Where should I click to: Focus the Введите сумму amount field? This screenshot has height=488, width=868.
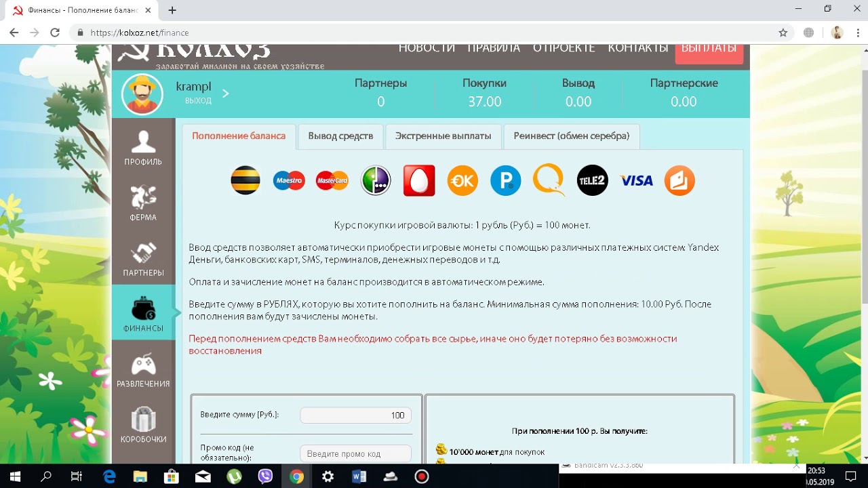tap(355, 415)
